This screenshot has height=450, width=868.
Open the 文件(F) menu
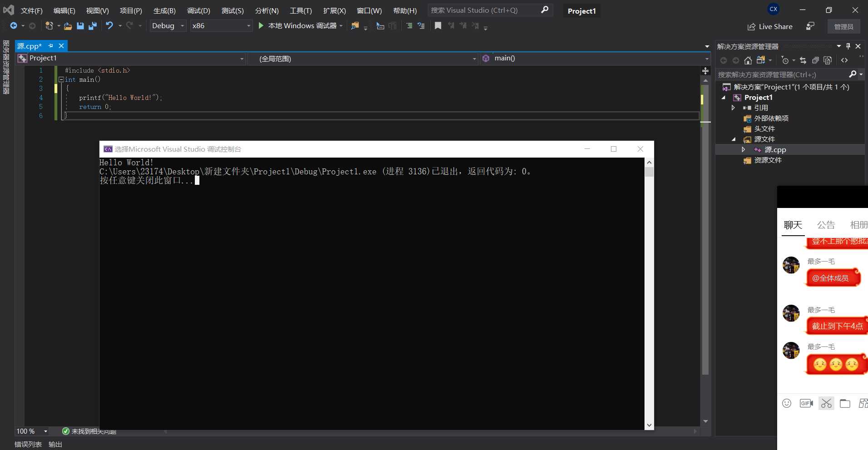pyautogui.click(x=32, y=10)
